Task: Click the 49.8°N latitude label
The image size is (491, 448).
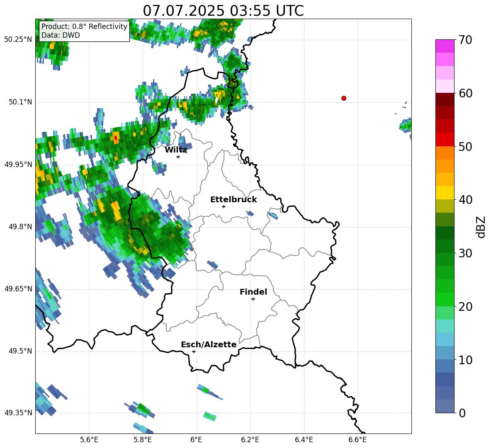Action: point(20,227)
